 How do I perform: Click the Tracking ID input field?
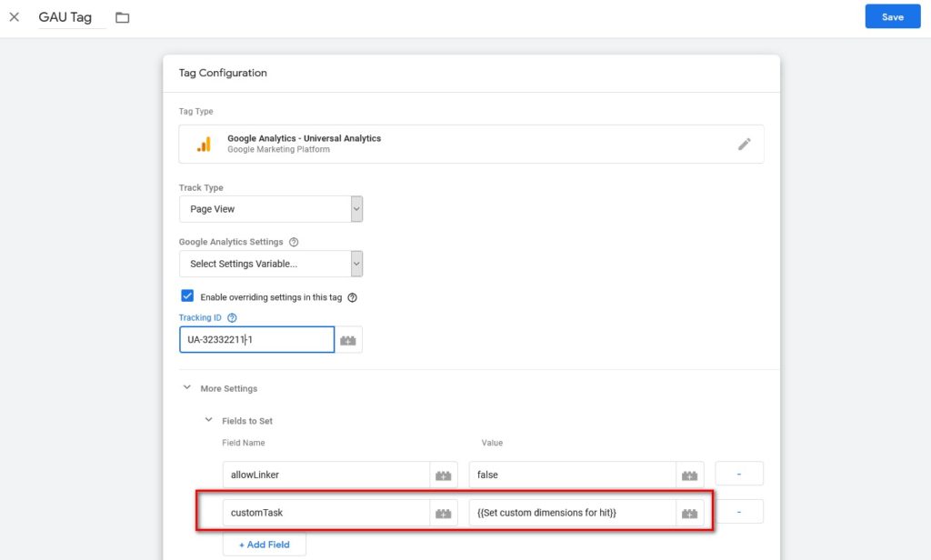(255, 340)
